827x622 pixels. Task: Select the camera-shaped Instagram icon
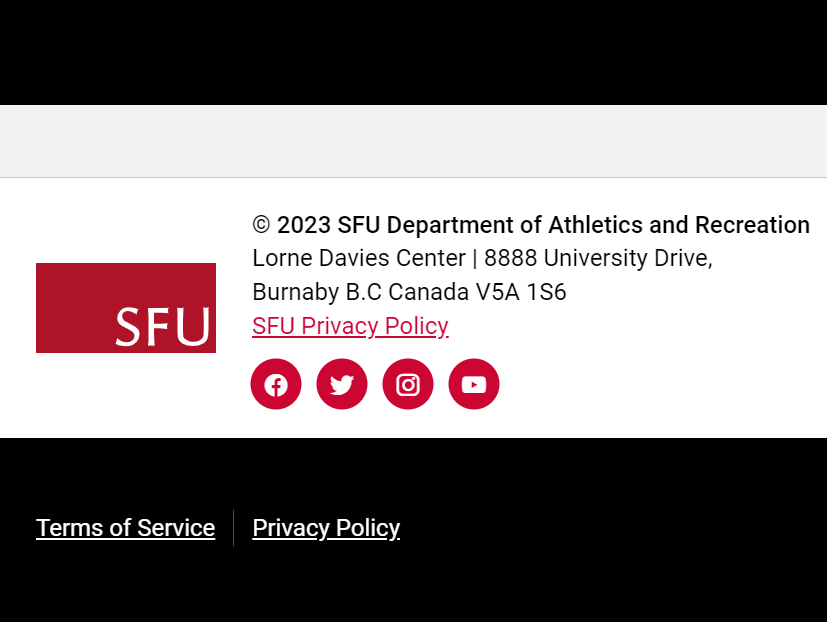(408, 384)
